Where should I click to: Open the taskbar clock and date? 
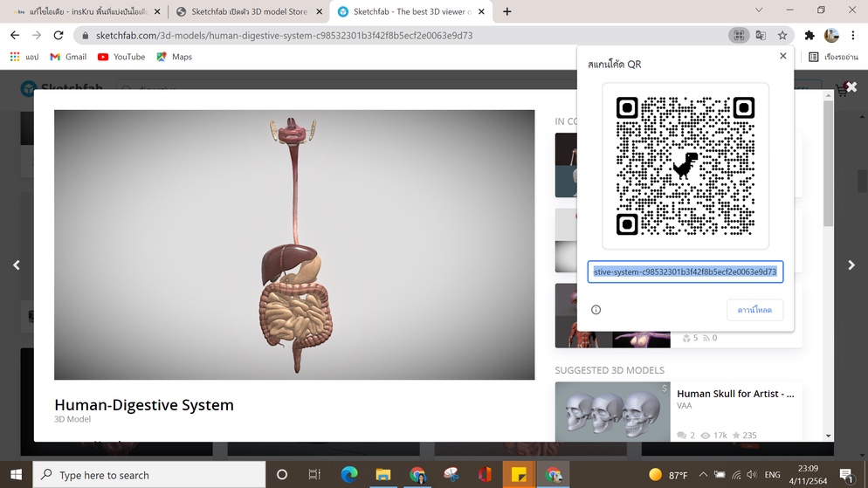809,475
